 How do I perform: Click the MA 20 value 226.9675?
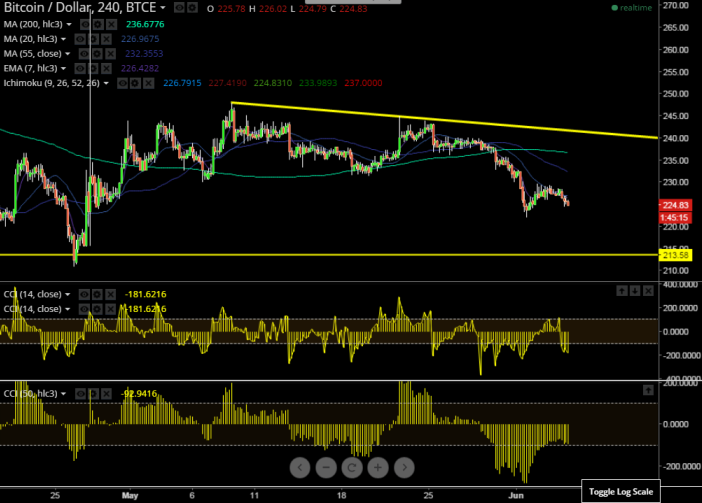[140, 39]
